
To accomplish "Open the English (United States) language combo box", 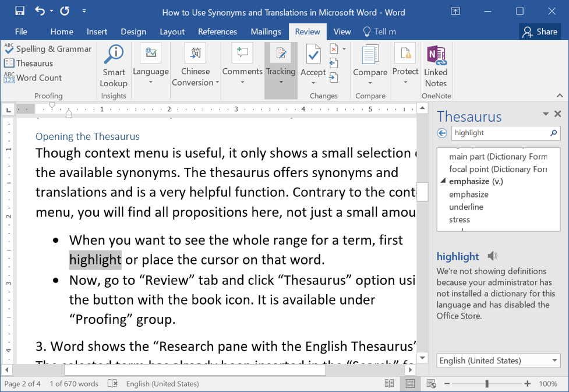I will [498, 361].
